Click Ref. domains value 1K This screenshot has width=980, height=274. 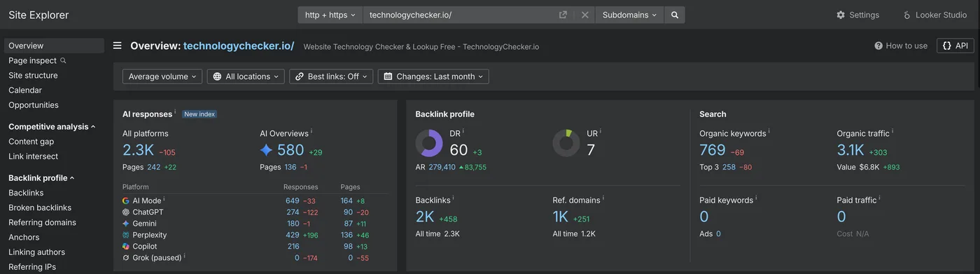pos(561,217)
